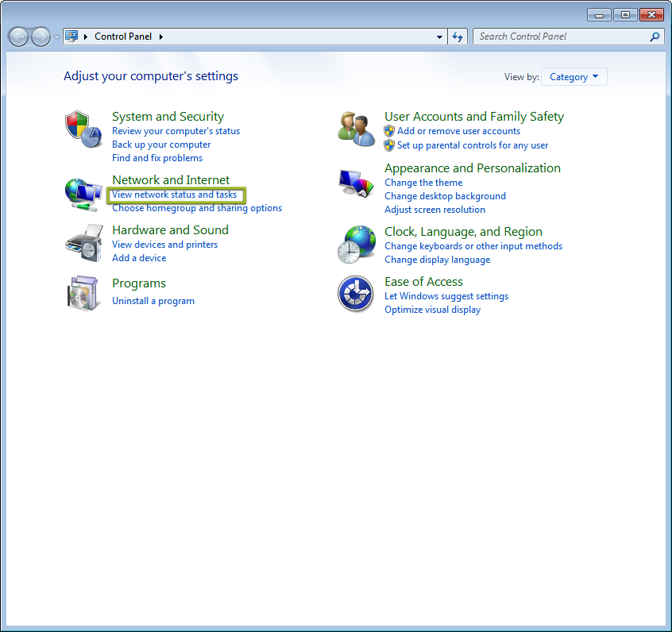Open the Programs heading
Screen dimensions: 672x632
(139, 283)
